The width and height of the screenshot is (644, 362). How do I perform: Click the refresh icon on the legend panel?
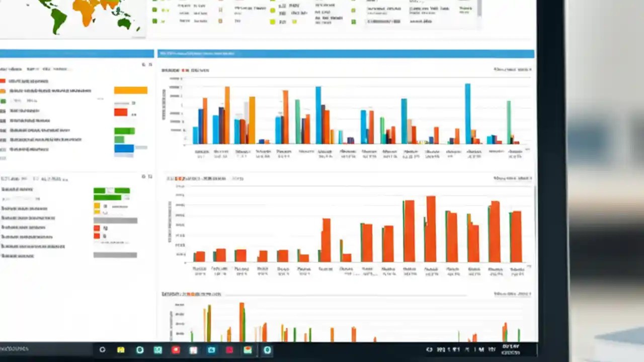pyautogui.click(x=143, y=64)
